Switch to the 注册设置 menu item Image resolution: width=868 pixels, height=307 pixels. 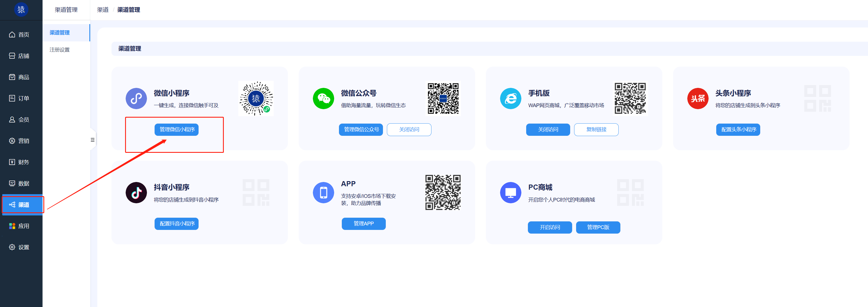(x=59, y=50)
